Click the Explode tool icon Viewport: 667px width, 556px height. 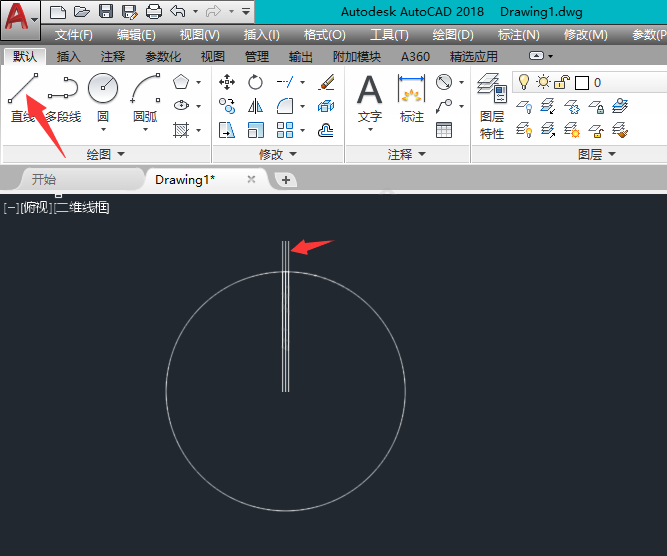click(x=326, y=105)
